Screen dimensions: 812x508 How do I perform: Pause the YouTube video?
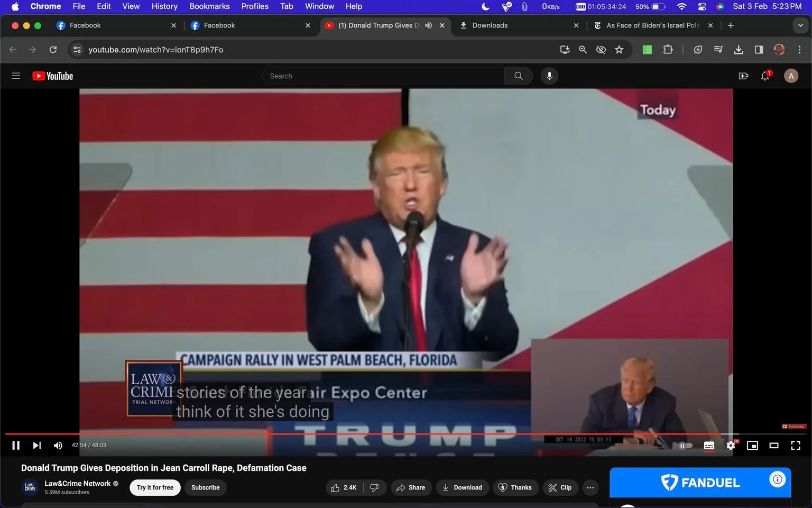click(16, 446)
